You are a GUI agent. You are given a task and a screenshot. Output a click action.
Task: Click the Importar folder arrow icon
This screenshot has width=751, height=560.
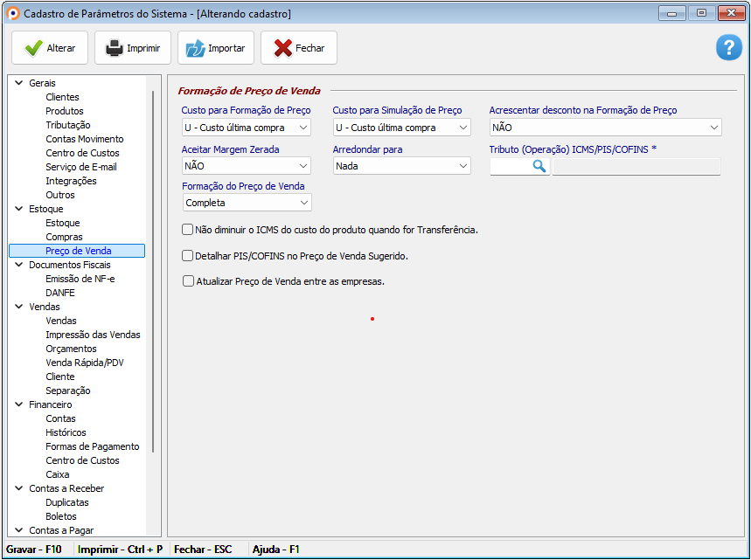195,49
